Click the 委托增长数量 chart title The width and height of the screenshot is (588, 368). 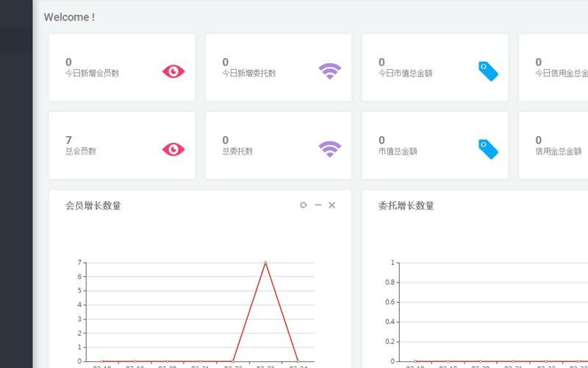click(406, 205)
